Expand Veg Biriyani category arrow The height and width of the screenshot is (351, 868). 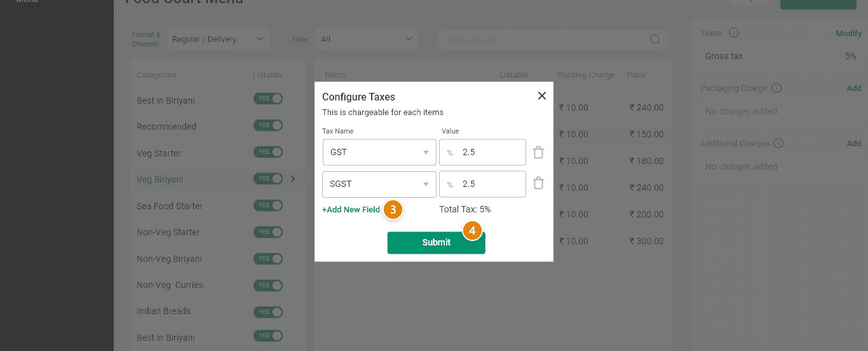(293, 179)
